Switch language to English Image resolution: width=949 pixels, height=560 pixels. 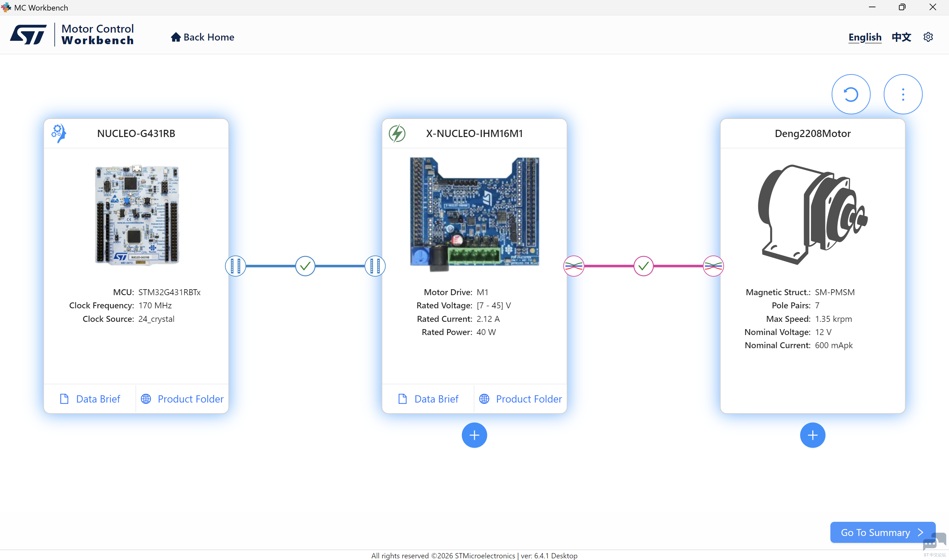click(x=865, y=37)
